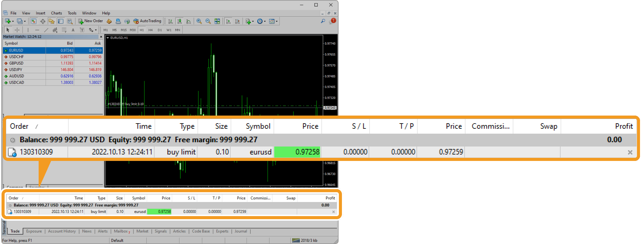The width and height of the screenshot is (644, 244).
Task: Switch to the Code Base tab
Action: click(201, 231)
